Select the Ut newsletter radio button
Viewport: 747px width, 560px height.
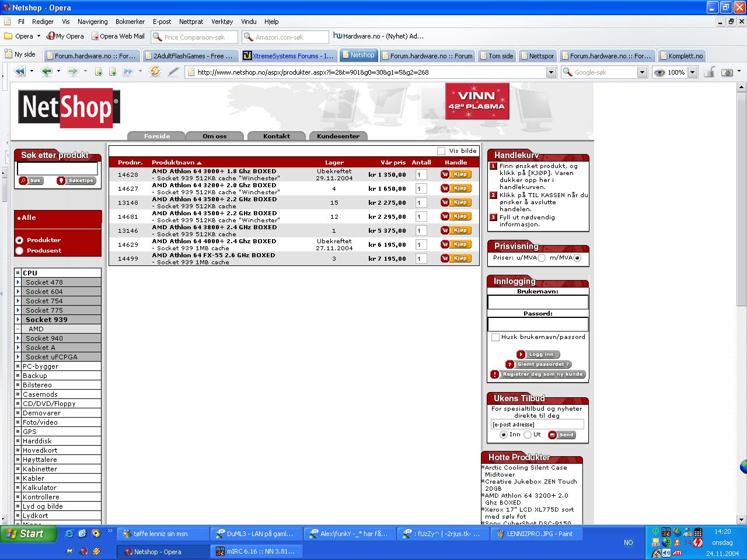pyautogui.click(x=528, y=435)
